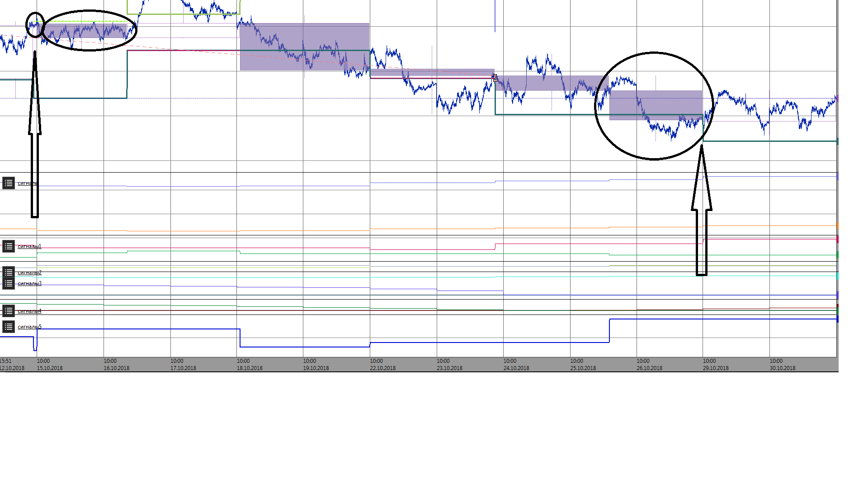Select the сигналы3 underlined label
The image size is (868, 488).
tap(29, 283)
